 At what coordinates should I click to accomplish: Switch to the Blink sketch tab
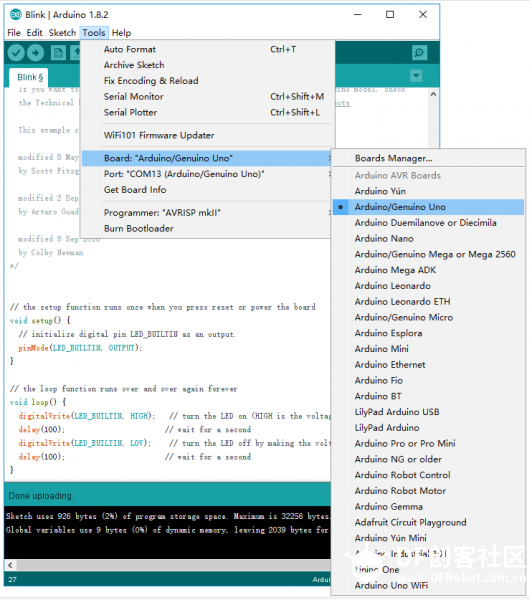click(x=29, y=78)
